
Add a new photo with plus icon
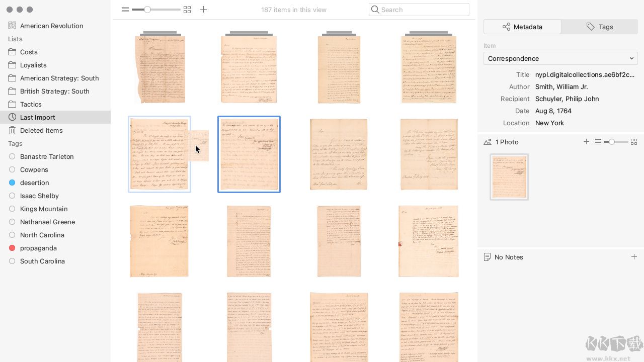click(x=586, y=142)
